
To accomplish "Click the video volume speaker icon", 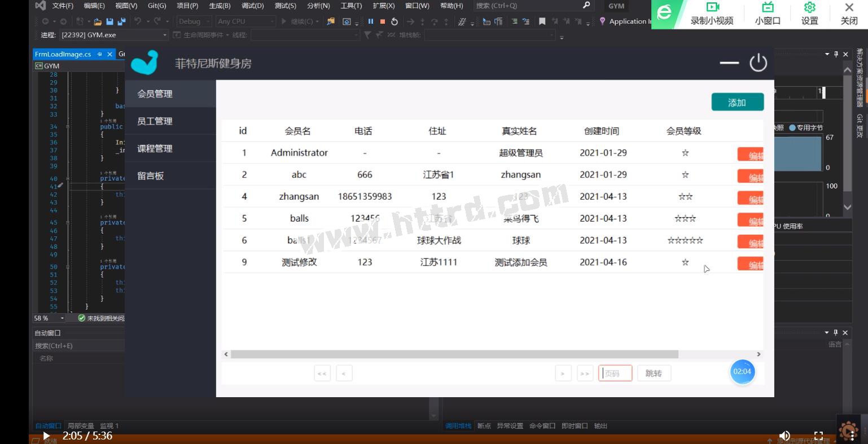I will click(784, 436).
